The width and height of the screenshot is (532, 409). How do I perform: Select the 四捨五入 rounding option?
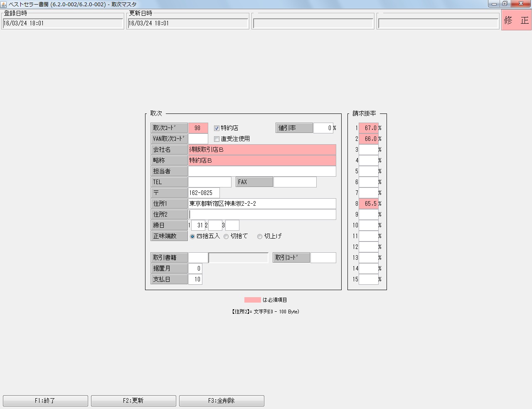coord(192,236)
